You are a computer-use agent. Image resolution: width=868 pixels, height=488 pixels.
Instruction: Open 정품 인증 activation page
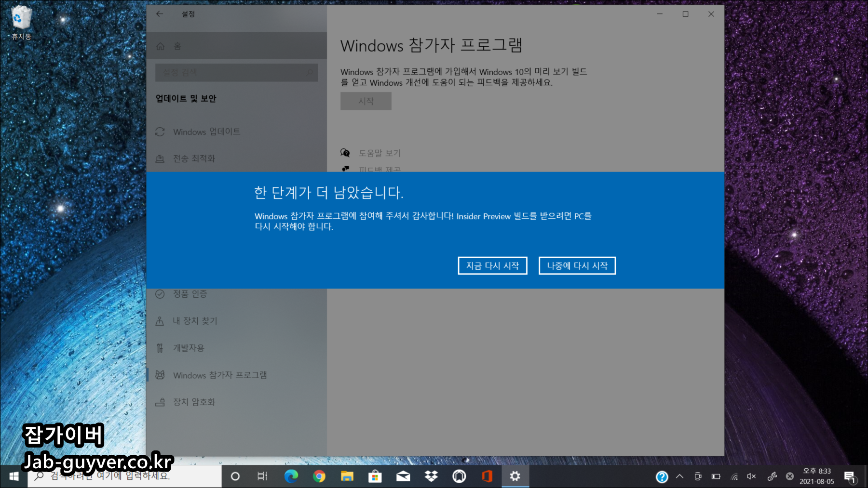[236, 294]
